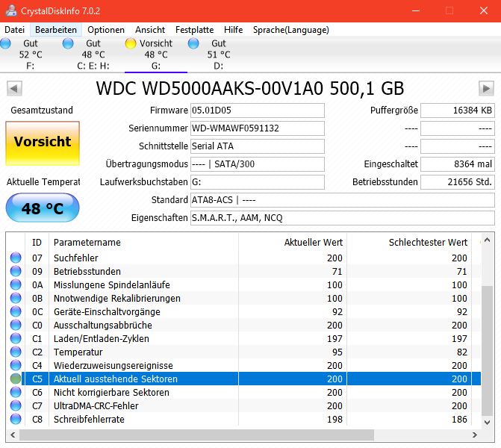Screen dimensions: 501x448
Task: Select the Aktuell ausstehende Sektoren row
Action: point(251,379)
